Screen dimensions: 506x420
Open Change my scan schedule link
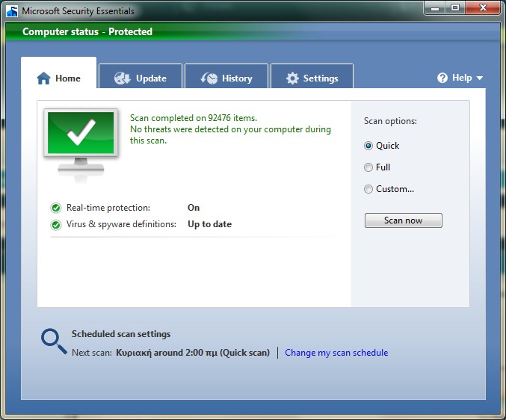336,353
